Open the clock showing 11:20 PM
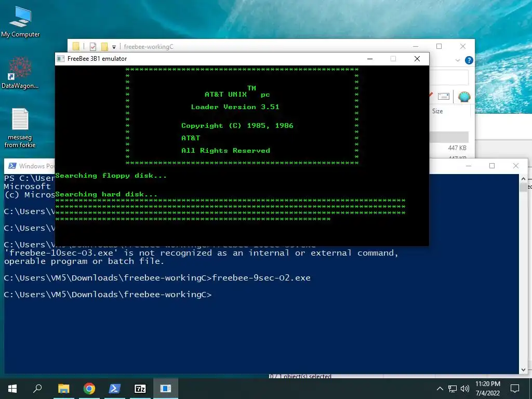The width and height of the screenshot is (532, 399). click(x=487, y=389)
